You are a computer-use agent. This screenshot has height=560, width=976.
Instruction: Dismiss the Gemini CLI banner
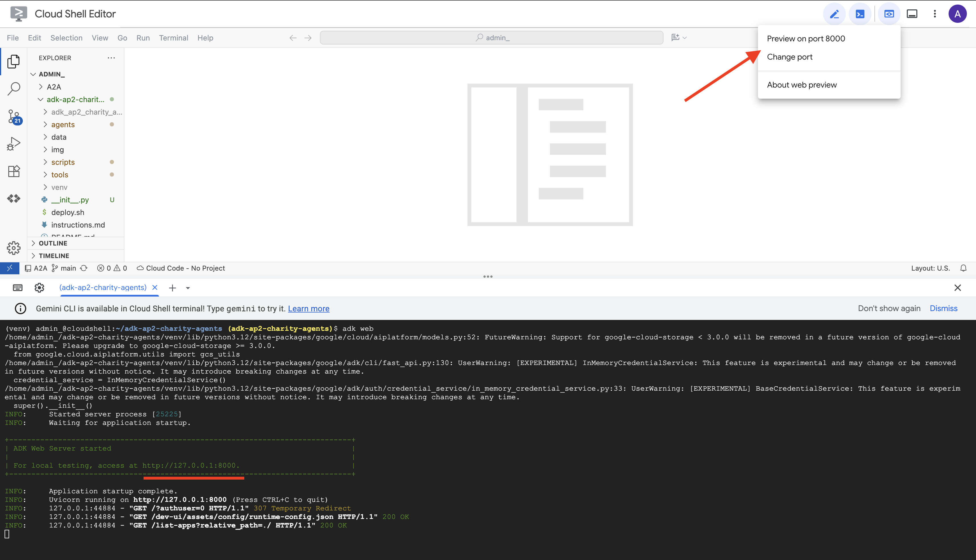943,308
